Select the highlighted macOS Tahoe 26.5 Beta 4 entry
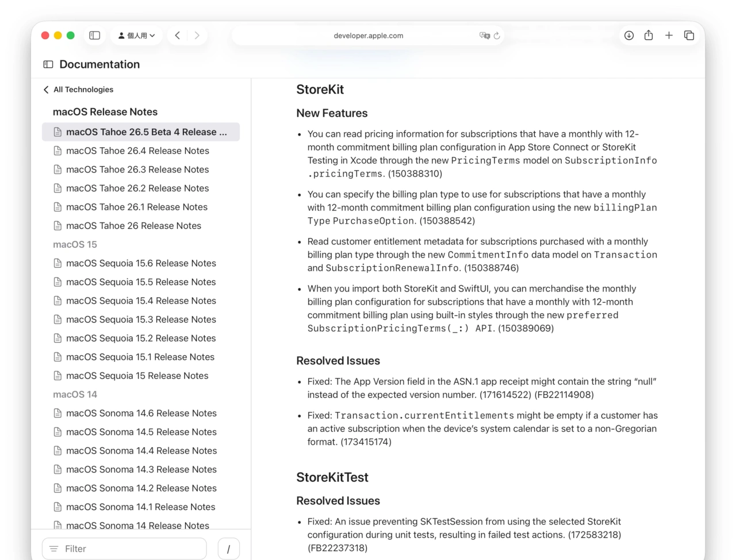 tap(141, 132)
